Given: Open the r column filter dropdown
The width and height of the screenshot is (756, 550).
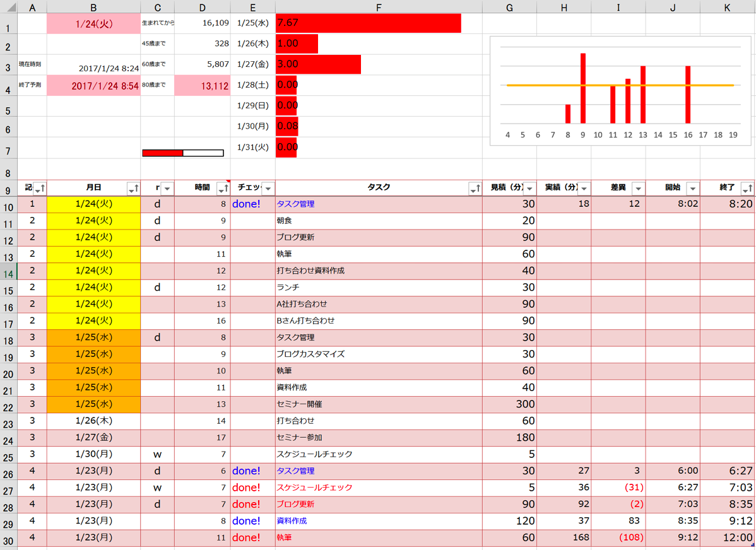Looking at the screenshot, I should click(167, 189).
